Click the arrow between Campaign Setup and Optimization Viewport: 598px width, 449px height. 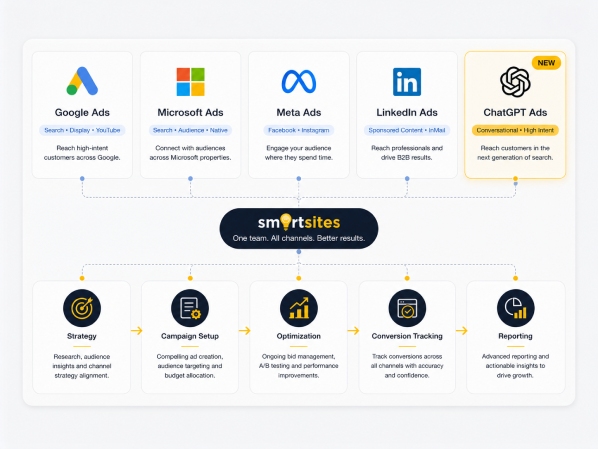[245, 330]
